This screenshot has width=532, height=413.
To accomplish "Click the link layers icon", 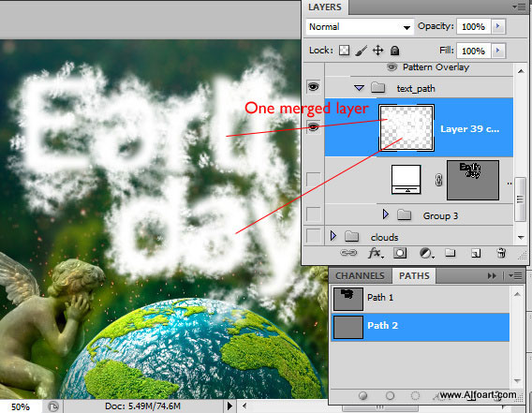I will coord(348,253).
